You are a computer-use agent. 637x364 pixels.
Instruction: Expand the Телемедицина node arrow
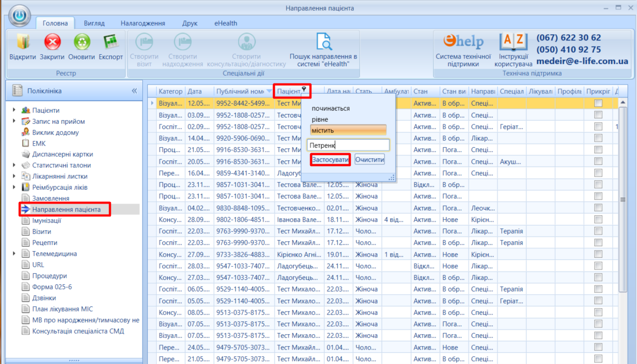14,253
